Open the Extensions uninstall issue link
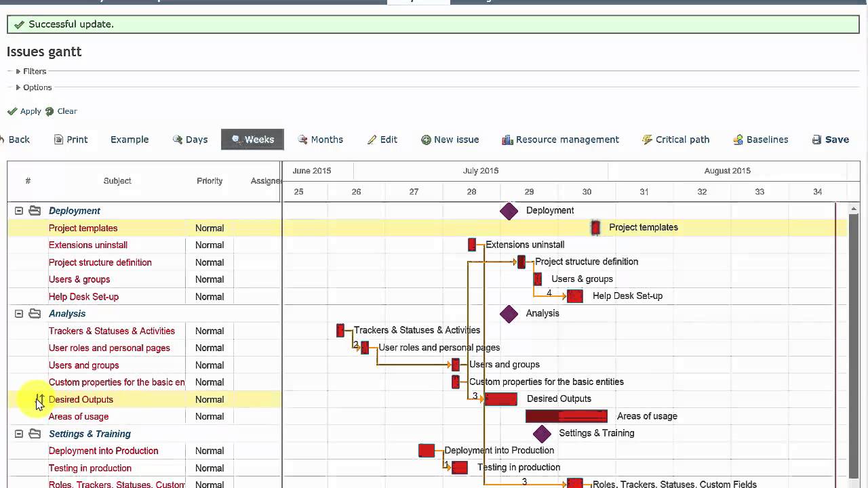 click(88, 245)
